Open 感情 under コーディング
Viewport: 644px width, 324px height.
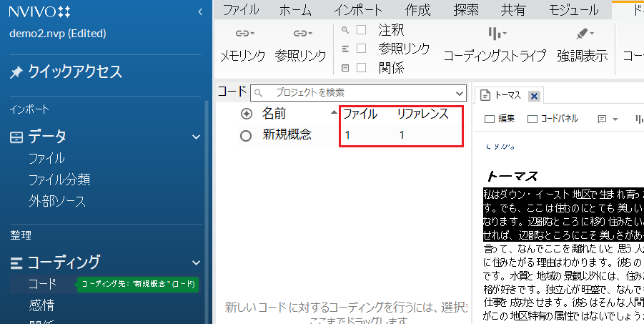[x=41, y=305]
